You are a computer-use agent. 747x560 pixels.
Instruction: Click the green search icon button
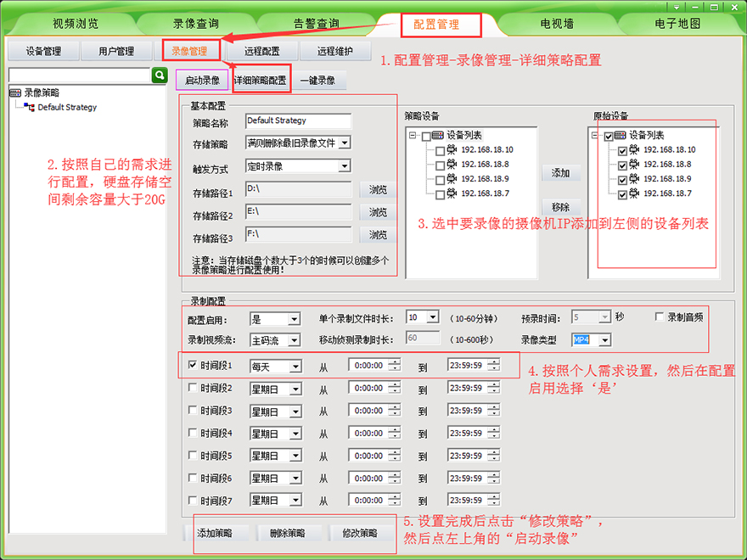159,76
